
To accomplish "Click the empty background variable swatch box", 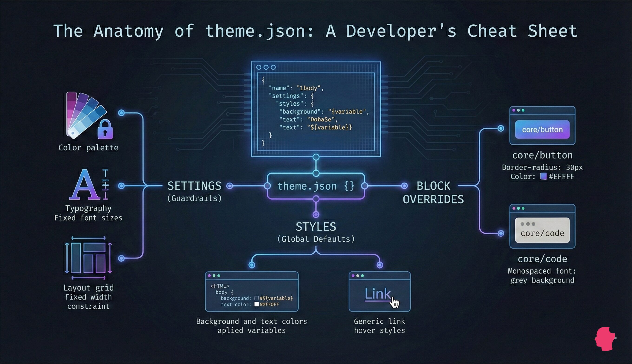I will 257,298.
